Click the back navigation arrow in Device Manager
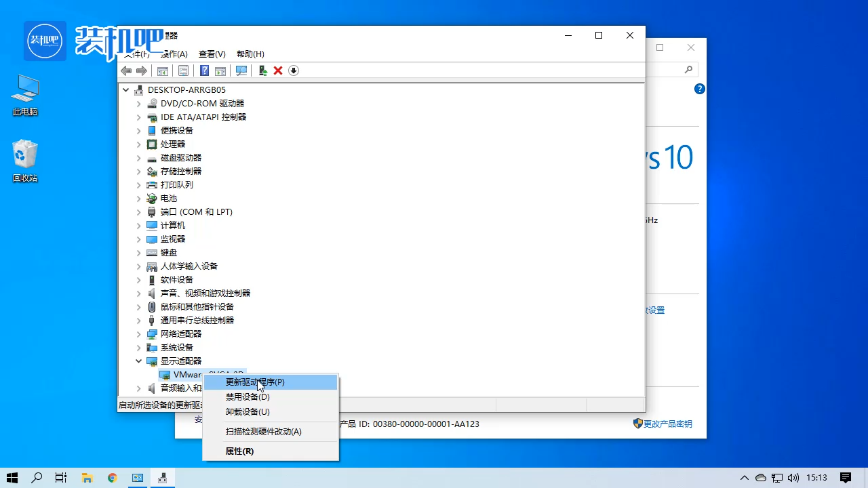 pyautogui.click(x=125, y=70)
